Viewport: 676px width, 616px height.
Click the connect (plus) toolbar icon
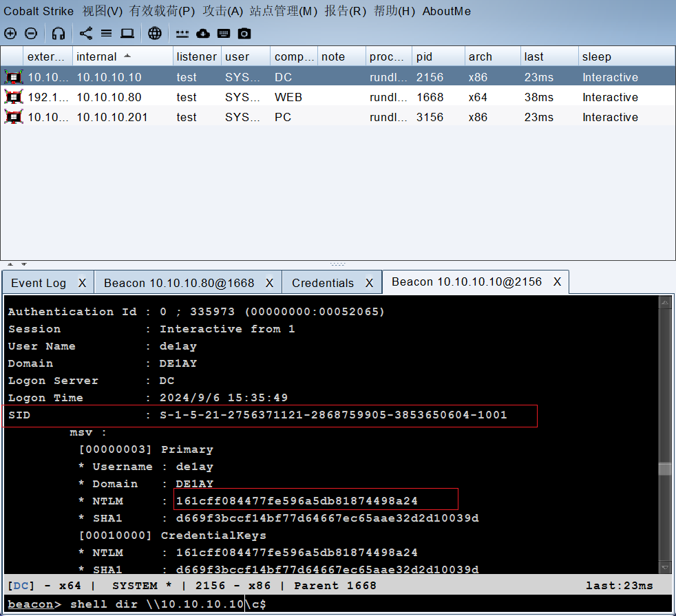(x=10, y=33)
